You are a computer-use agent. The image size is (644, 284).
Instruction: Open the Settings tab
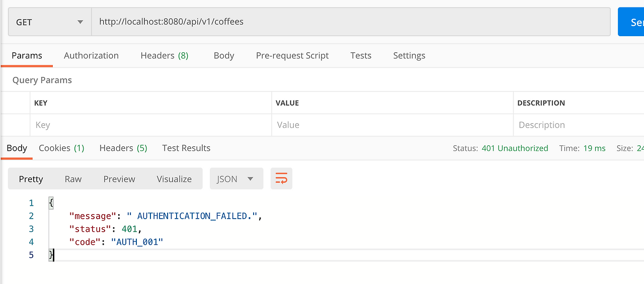tap(409, 55)
